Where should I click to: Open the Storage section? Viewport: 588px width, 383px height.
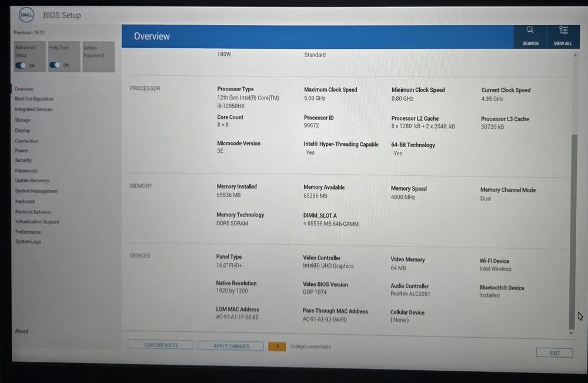(22, 119)
